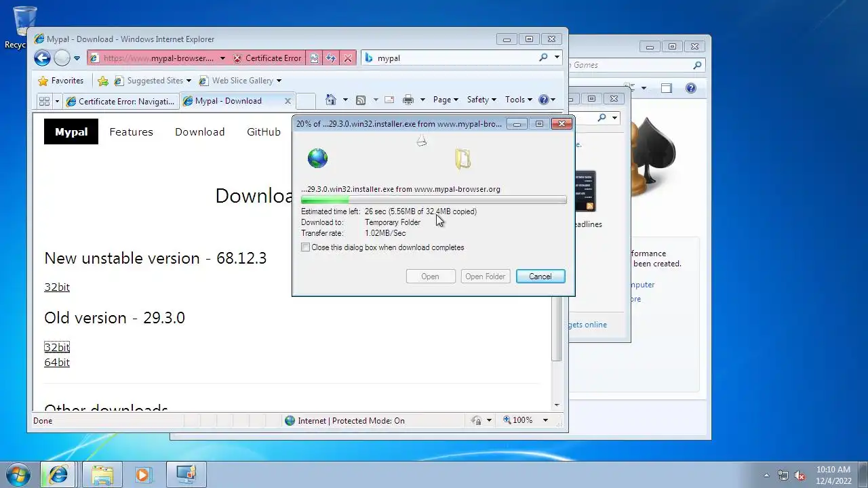The height and width of the screenshot is (488, 868).
Task: Open the Features page link
Action: coord(131,132)
